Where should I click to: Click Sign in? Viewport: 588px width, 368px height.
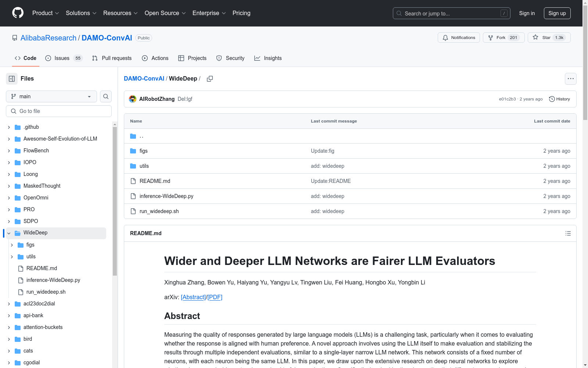pyautogui.click(x=527, y=13)
